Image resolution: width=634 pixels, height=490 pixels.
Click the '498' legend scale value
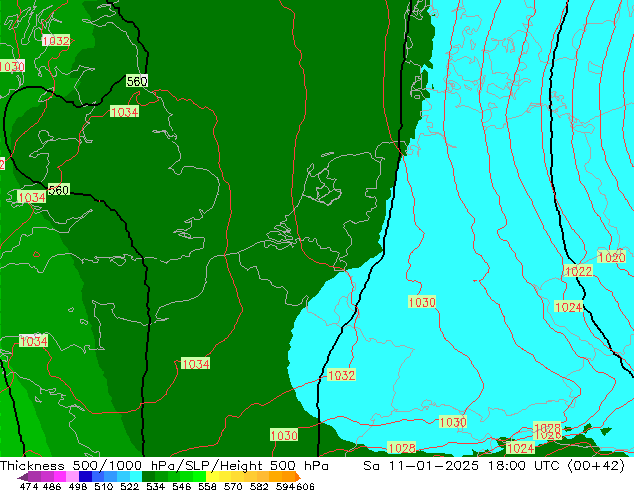coord(78,486)
